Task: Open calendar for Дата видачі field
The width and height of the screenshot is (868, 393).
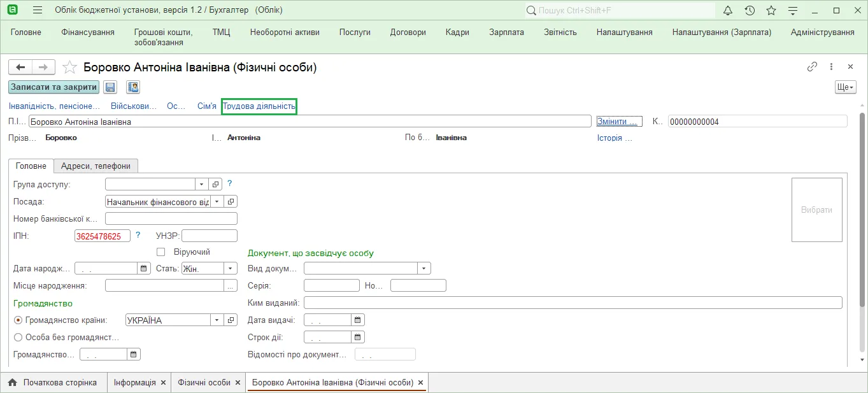Action: click(358, 320)
